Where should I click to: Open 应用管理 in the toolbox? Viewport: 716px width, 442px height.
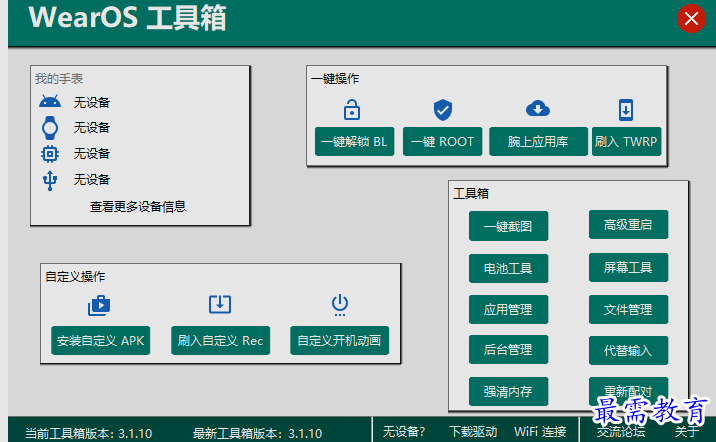point(508,310)
